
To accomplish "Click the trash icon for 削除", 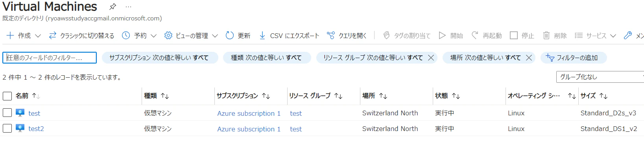I will pyautogui.click(x=546, y=35).
